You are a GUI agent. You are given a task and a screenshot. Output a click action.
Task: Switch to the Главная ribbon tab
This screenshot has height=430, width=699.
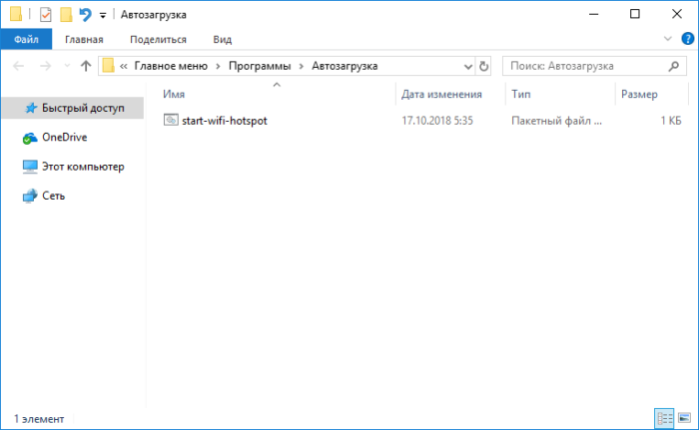(84, 39)
